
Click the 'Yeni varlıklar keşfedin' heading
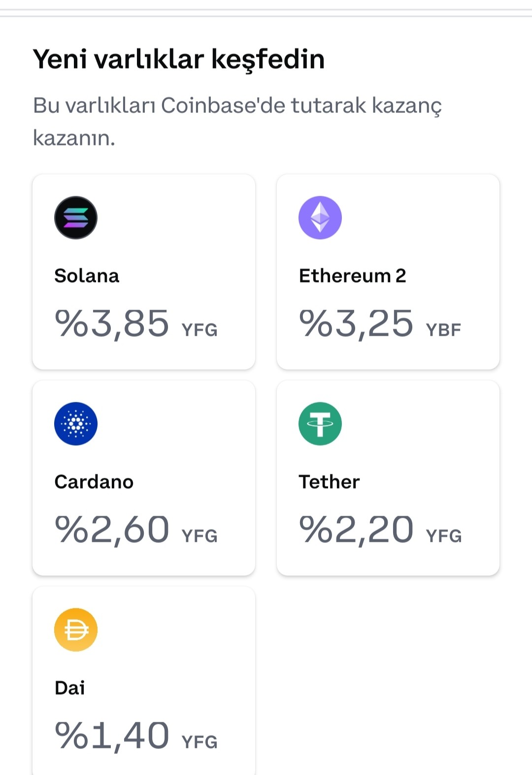click(x=179, y=60)
